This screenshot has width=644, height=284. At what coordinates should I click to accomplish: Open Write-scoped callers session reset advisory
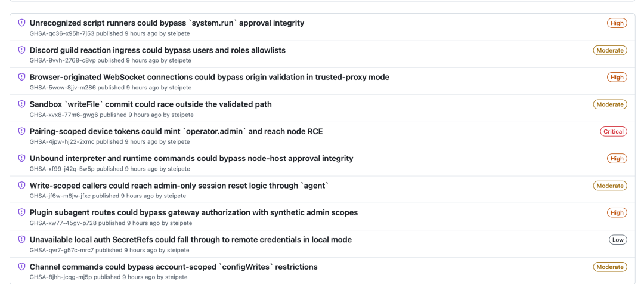click(179, 186)
